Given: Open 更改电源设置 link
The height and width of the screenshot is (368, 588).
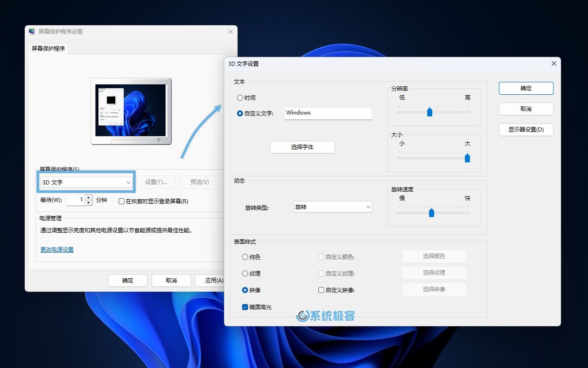Looking at the screenshot, I should [56, 249].
